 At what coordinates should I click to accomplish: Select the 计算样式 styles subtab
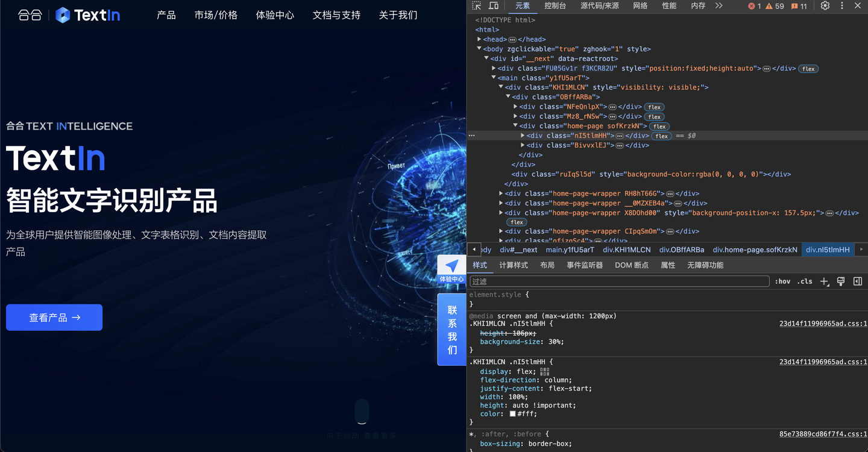514,265
